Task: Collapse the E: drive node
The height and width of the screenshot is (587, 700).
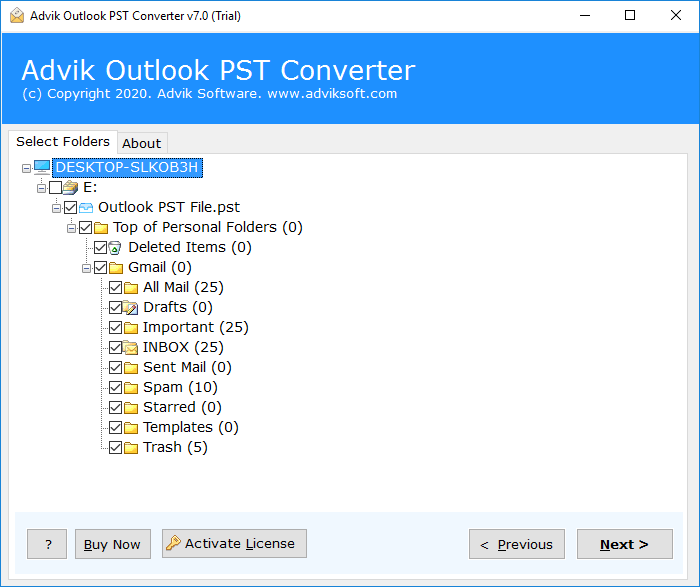Action: click(x=42, y=188)
